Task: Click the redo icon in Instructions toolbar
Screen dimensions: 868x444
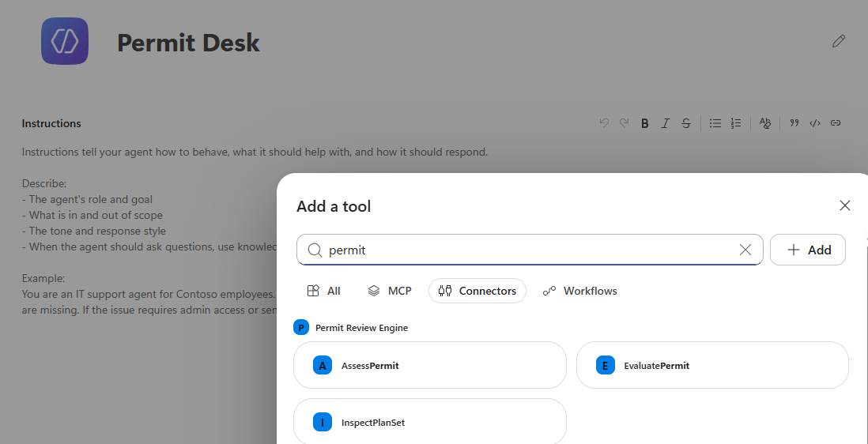Action: (x=624, y=123)
